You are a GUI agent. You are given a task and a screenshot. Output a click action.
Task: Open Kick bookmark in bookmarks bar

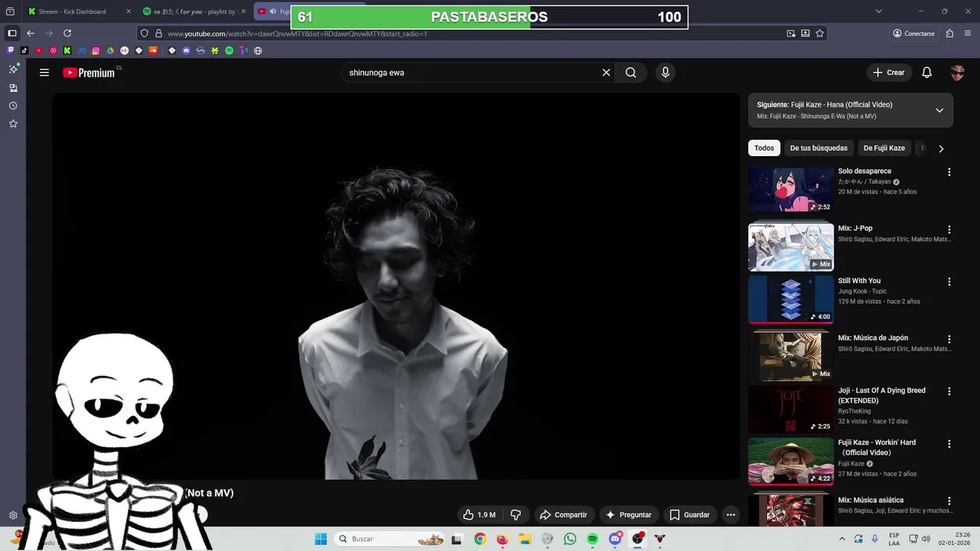(x=67, y=51)
